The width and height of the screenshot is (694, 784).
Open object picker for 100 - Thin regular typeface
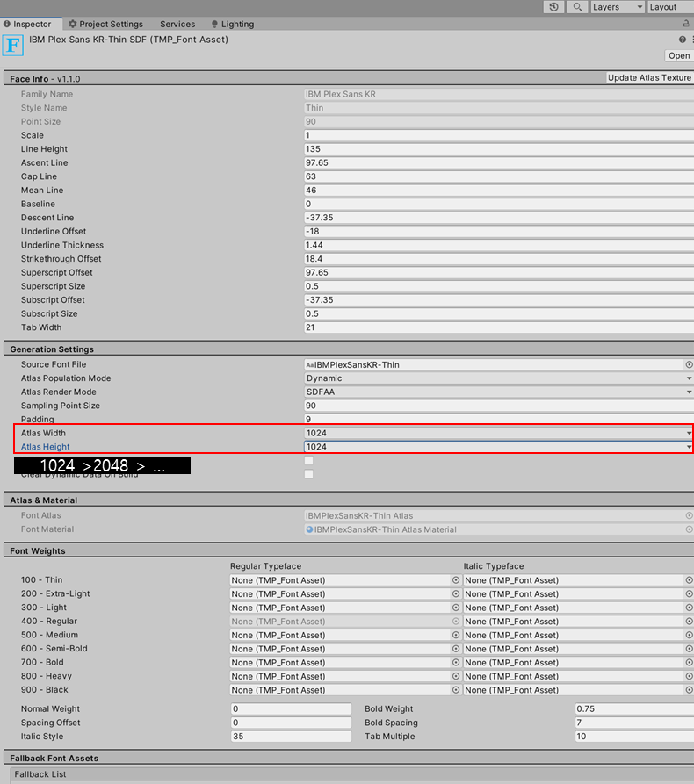pos(456,580)
